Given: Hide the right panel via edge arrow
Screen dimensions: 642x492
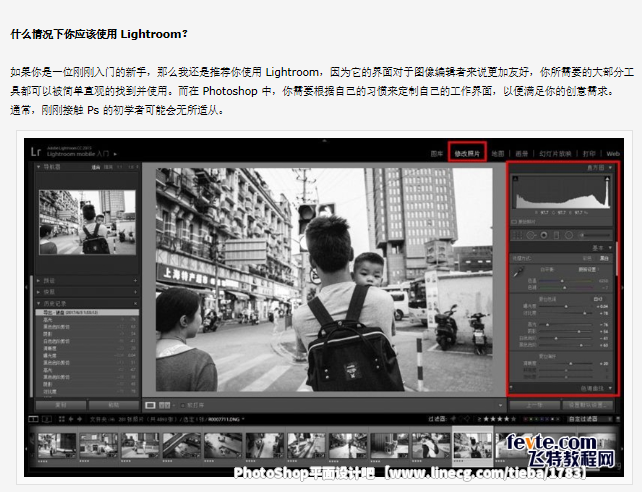Looking at the screenshot, I should [622, 287].
